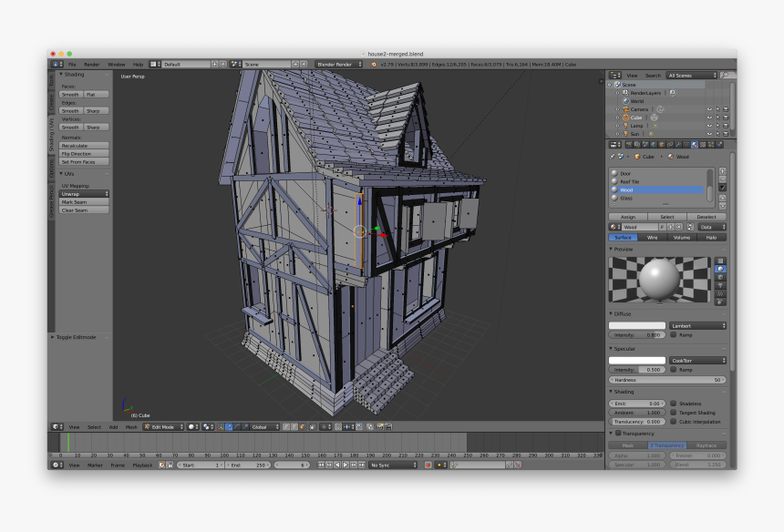Screen dimensions: 784x532
Task: Click the Object constraints properties icon
Action: coord(670,144)
